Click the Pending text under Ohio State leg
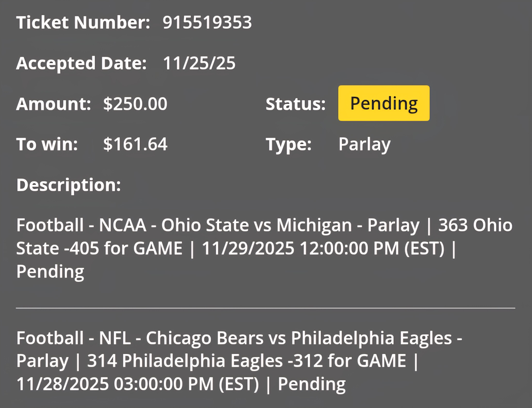 click(50, 272)
